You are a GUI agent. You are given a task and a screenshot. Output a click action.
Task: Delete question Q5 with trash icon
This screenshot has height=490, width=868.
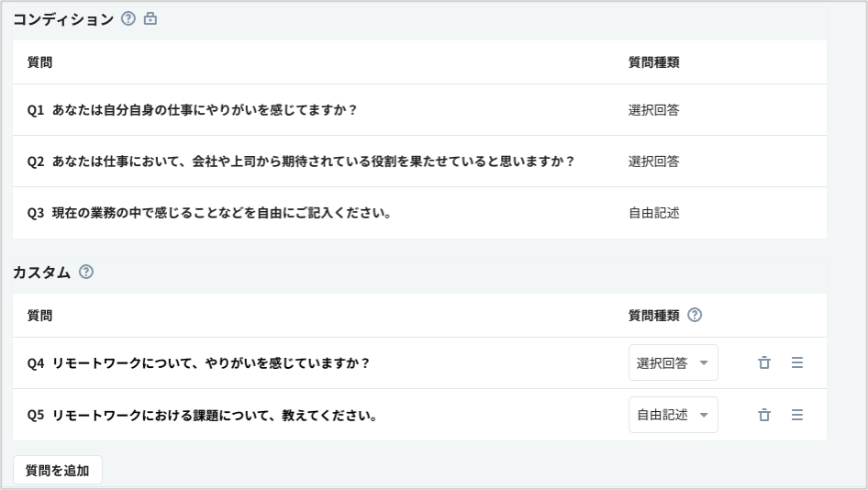click(763, 415)
